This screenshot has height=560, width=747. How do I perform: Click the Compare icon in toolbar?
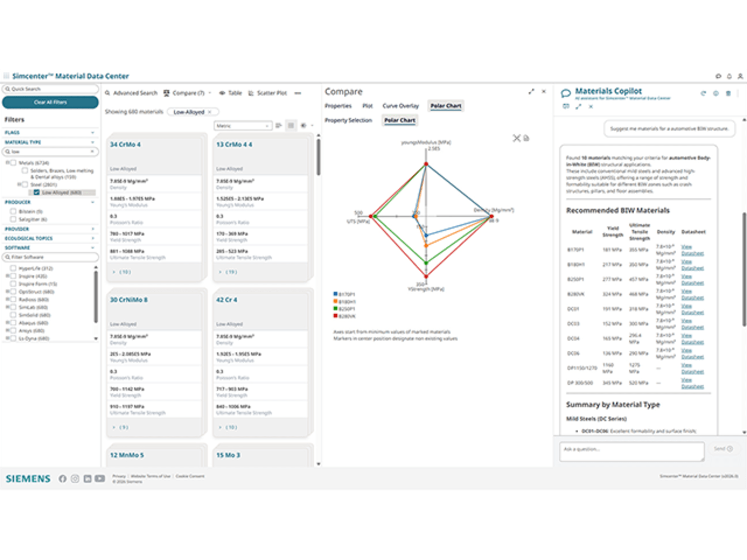167,93
